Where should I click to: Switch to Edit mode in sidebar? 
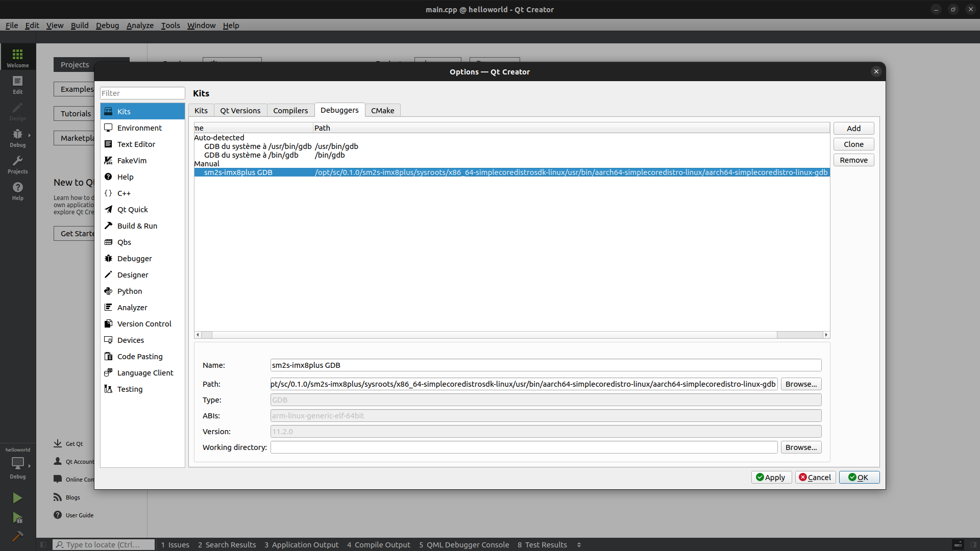(x=17, y=84)
